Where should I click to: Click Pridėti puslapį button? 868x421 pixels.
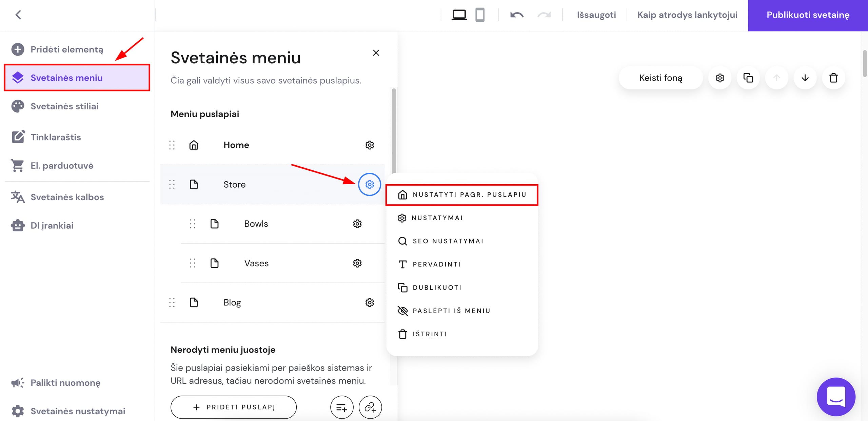[x=234, y=407]
